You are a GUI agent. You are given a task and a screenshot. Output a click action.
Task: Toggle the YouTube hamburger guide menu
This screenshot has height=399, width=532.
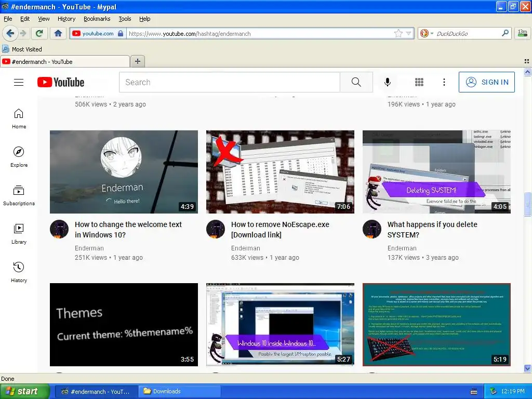pyautogui.click(x=19, y=82)
